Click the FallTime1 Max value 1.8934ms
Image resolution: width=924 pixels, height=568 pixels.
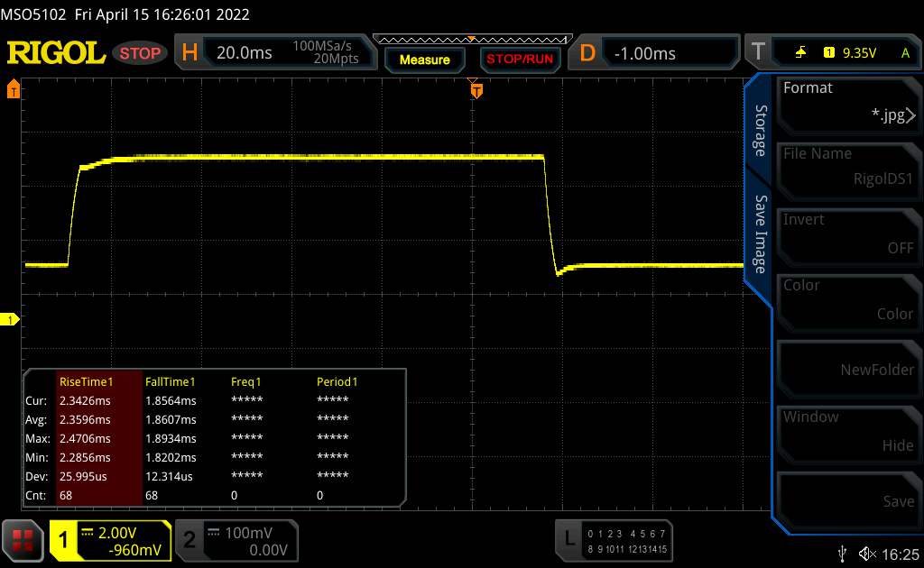pos(171,438)
